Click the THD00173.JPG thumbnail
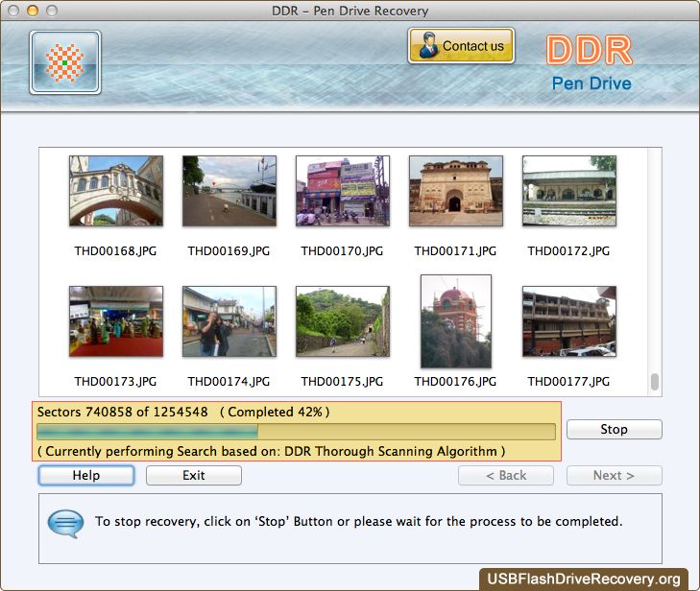700x591 pixels. coord(116,321)
